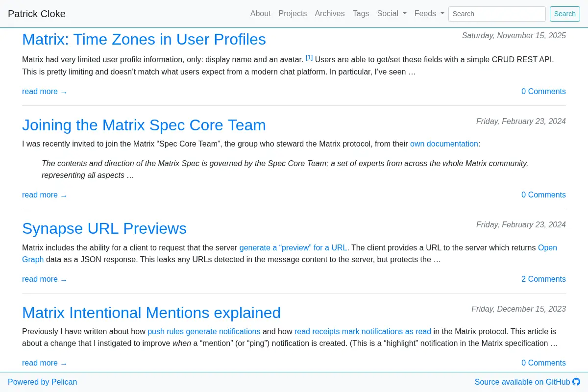Follow the push rules generate notifications link
The height and width of the screenshot is (392, 588).
204,332
